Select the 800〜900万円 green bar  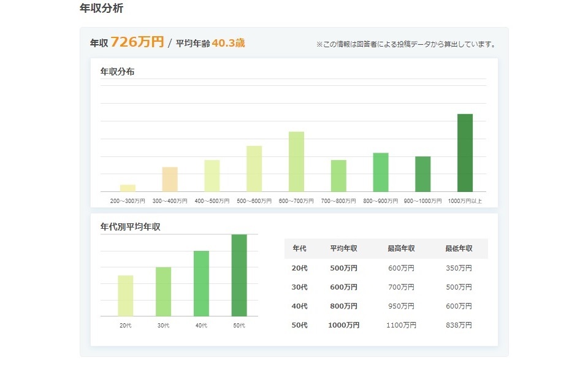point(380,171)
